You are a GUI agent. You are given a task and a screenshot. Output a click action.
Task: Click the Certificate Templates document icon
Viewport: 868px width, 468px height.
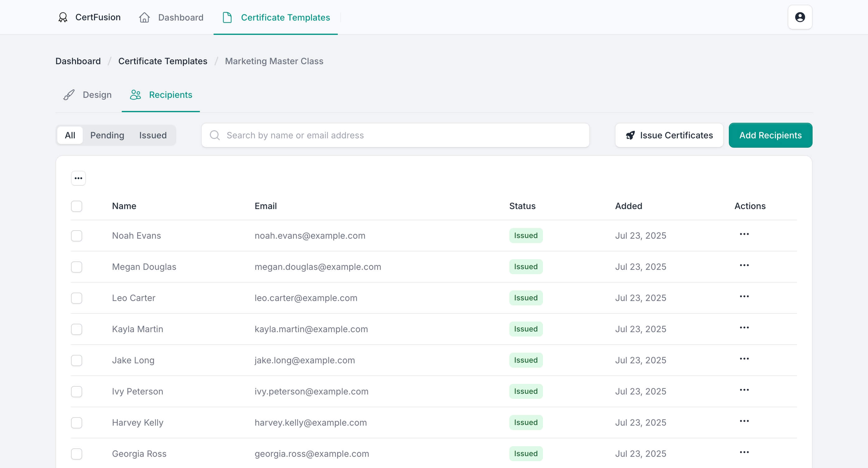[228, 17]
